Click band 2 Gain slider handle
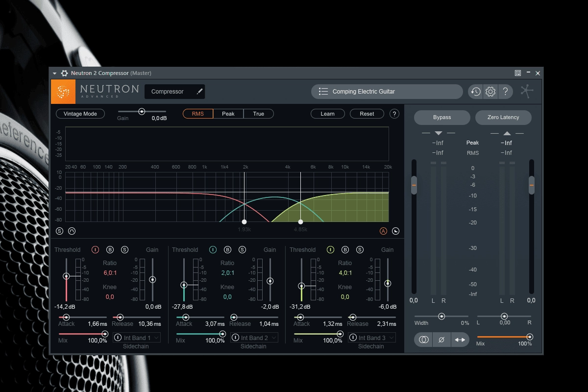Image resolution: width=588 pixels, height=392 pixels. point(270,281)
